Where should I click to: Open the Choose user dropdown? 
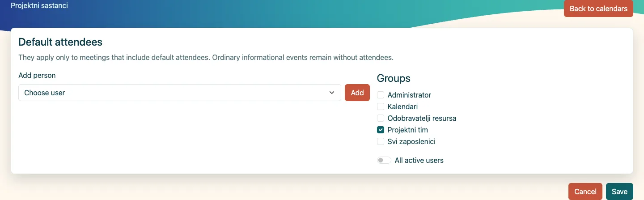point(180,93)
